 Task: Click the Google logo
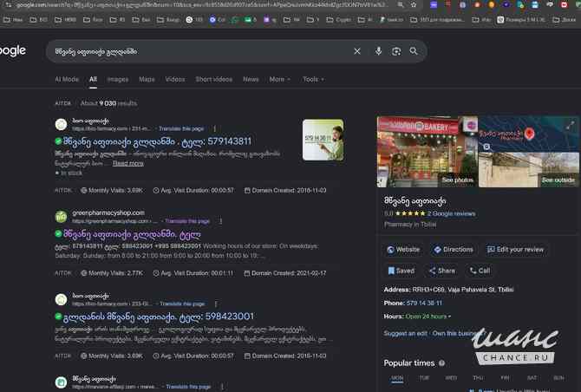pos(13,50)
